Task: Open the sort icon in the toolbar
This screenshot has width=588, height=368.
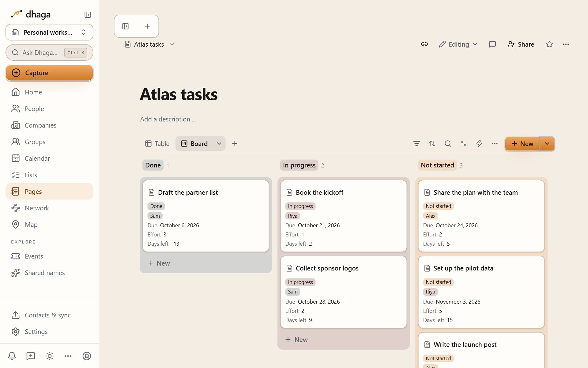Action: coord(432,144)
